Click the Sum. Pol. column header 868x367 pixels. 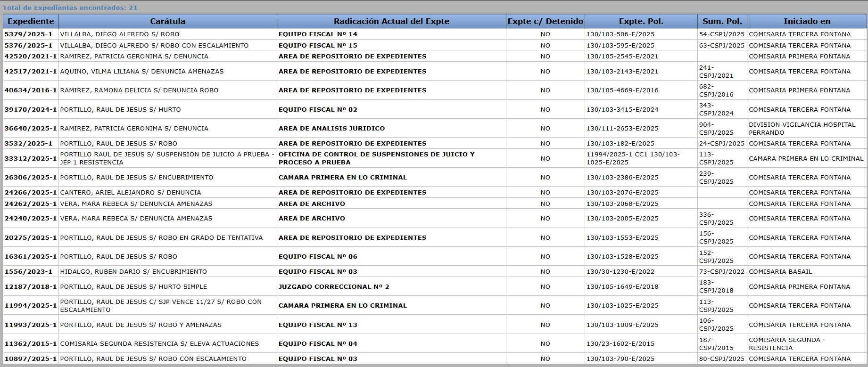click(x=722, y=21)
